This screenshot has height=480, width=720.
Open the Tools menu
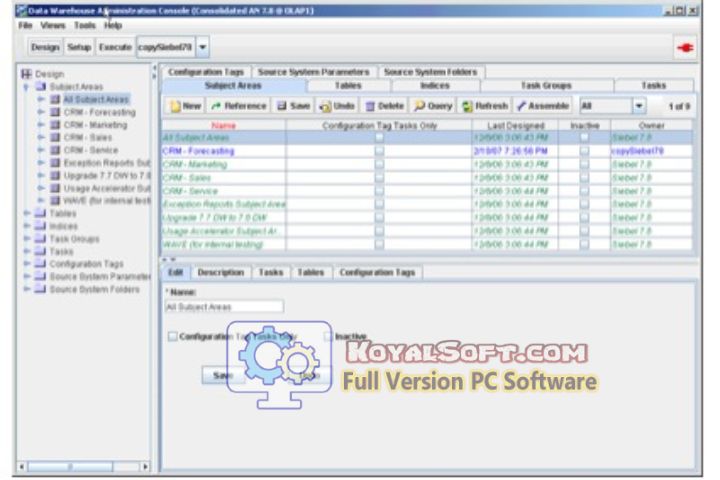point(84,25)
